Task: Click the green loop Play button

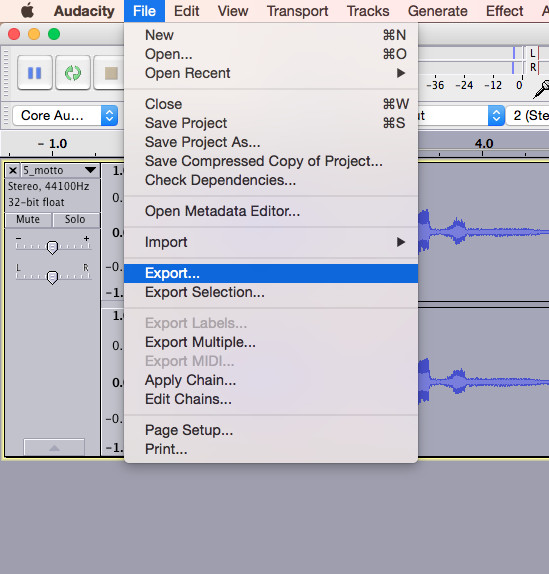Action: (x=73, y=72)
